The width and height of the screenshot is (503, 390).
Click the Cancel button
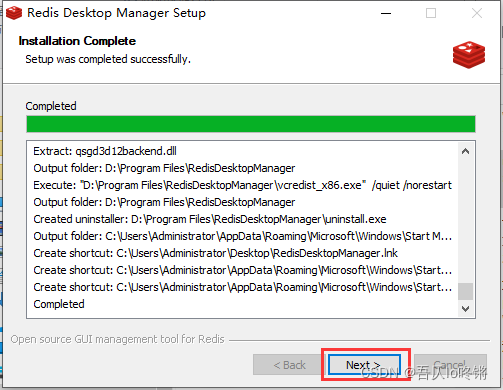point(450,365)
